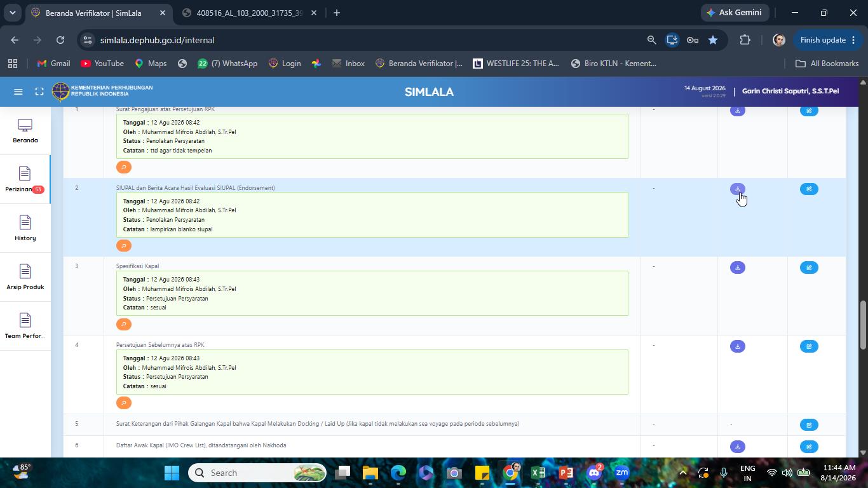
Task: Download Spesifikasi Kapal document
Action: (737, 268)
